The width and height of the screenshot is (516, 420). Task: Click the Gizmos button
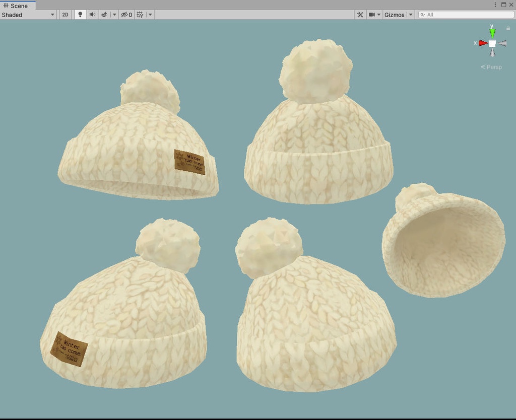tap(394, 15)
